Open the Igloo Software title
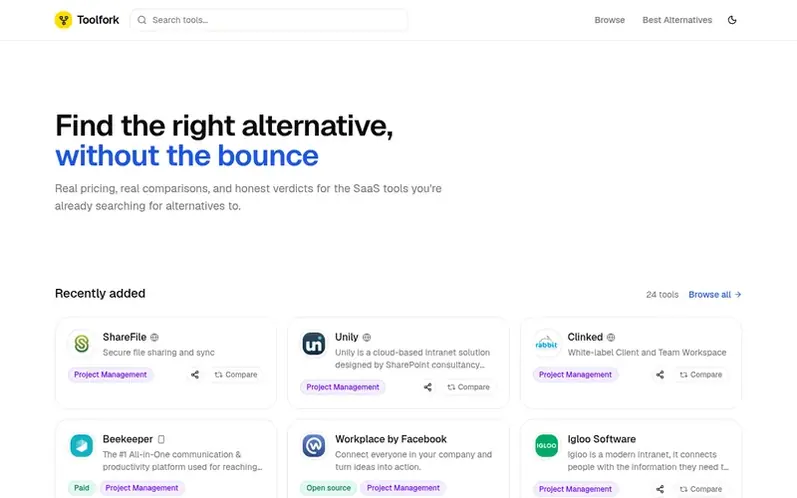 pos(601,439)
